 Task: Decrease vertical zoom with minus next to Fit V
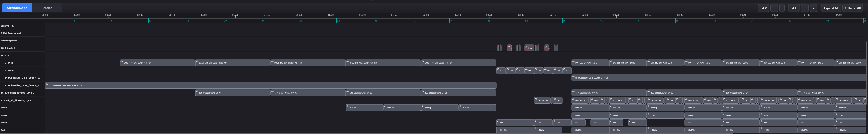774,8
